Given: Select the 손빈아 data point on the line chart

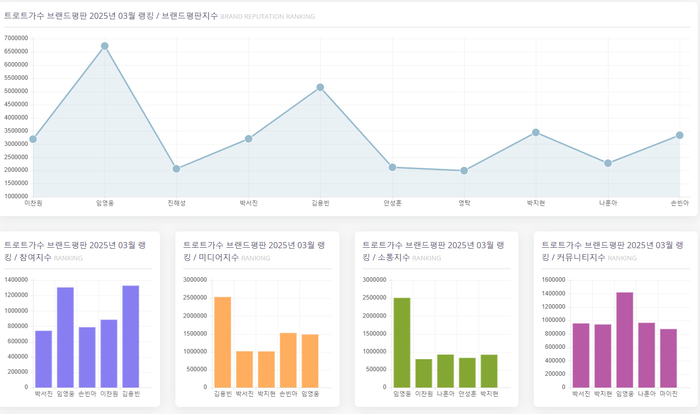Looking at the screenshot, I should click(679, 135).
